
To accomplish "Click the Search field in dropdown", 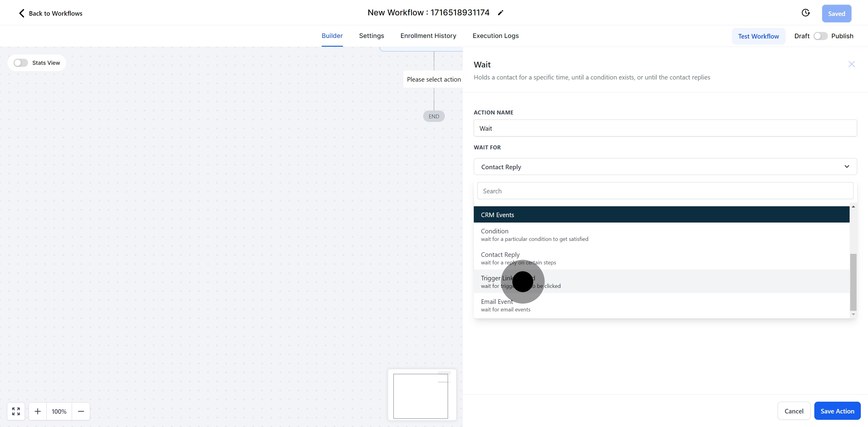I will point(665,191).
